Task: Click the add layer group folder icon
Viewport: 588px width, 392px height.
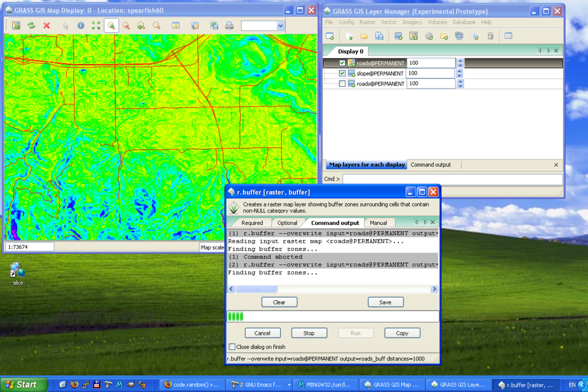Action: tap(444, 36)
